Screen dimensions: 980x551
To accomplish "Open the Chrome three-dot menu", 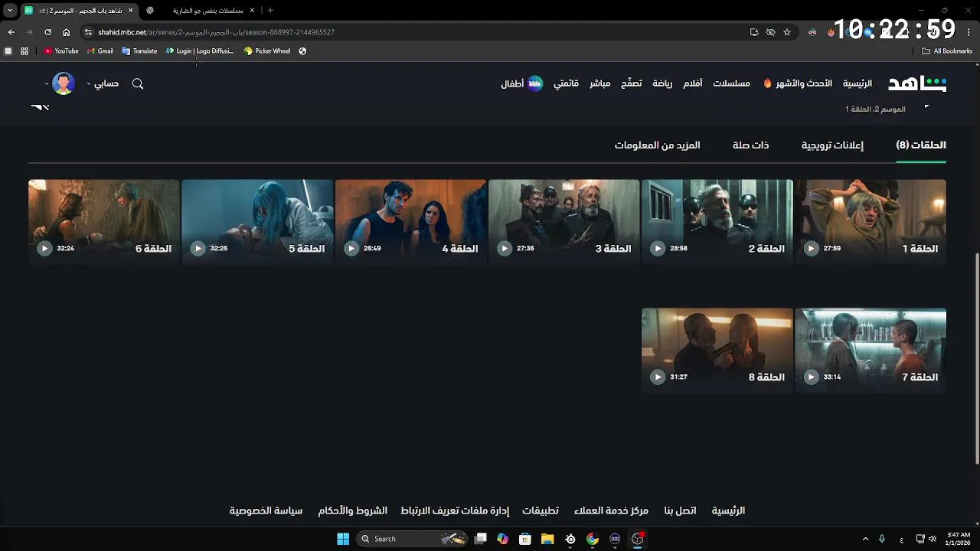I will 969,32.
